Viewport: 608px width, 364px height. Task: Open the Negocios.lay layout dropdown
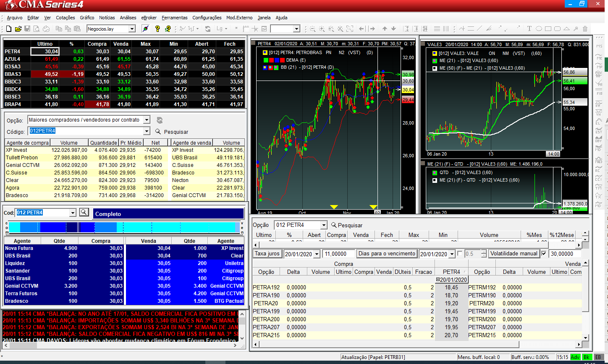coord(132,29)
